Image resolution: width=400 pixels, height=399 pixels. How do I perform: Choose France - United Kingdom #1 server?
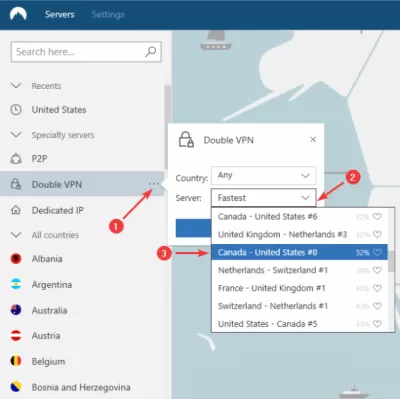pos(299,288)
